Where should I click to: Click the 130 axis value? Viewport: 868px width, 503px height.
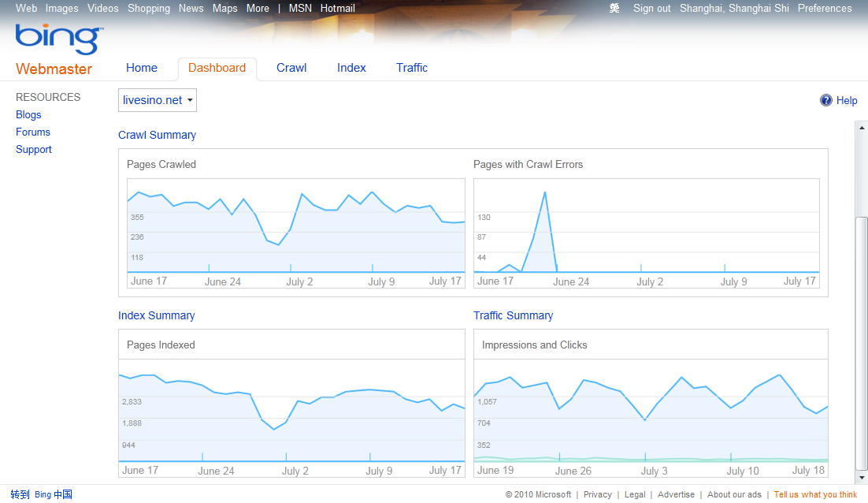(x=484, y=217)
